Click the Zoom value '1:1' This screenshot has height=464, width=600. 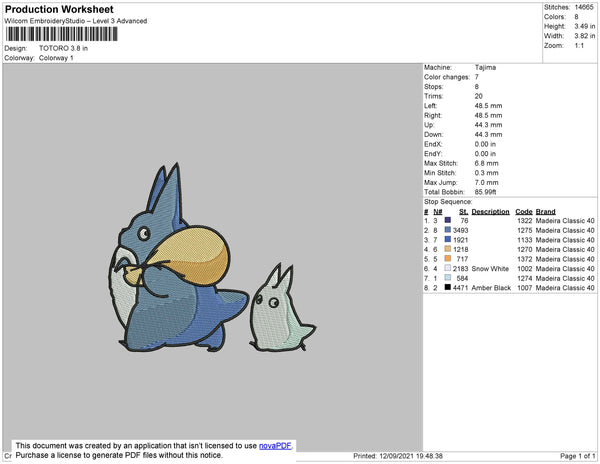pyautogui.click(x=579, y=46)
